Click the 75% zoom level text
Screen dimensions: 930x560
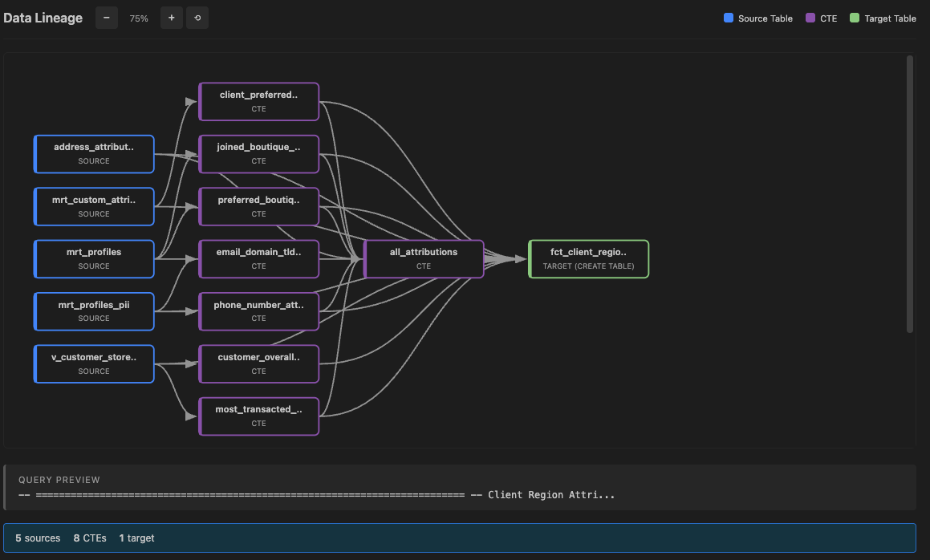[x=139, y=18]
